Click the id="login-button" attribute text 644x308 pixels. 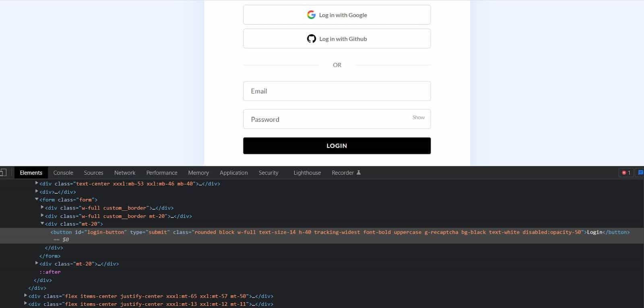pos(101,232)
